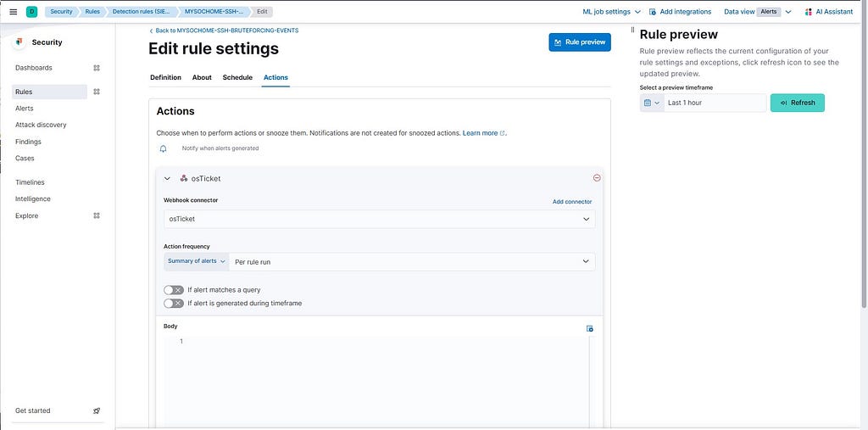
Task: Open Intelligence in the sidebar
Action: 33,199
